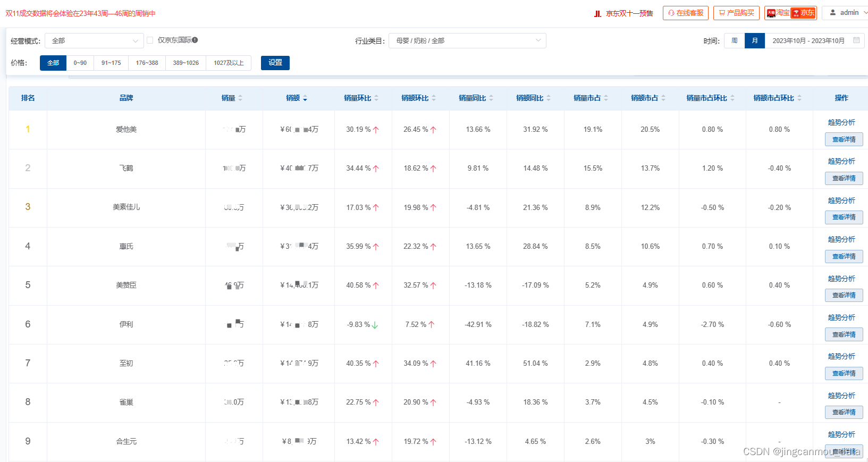
Task: Open 趋势分析 for 美赞臣
Action: click(841, 279)
